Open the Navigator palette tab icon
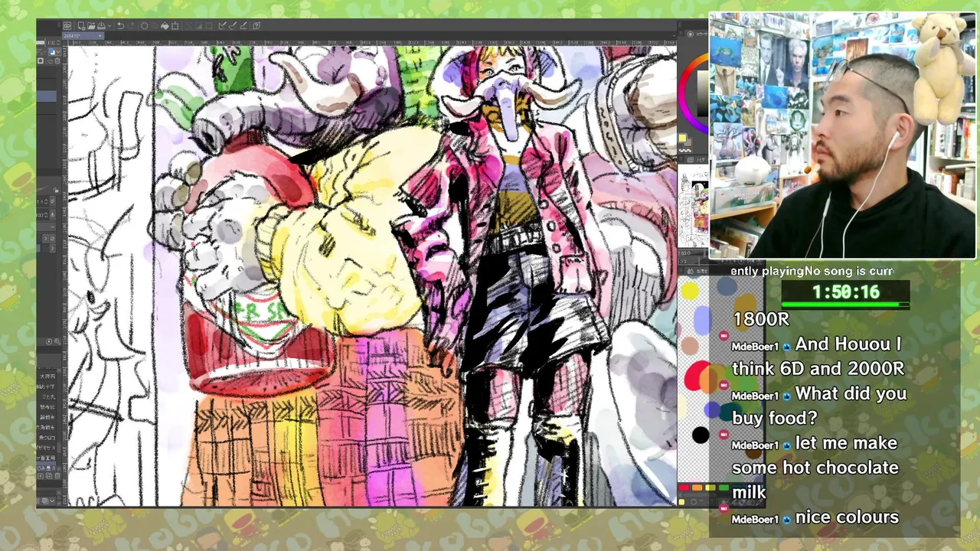980x551 pixels. point(690,160)
